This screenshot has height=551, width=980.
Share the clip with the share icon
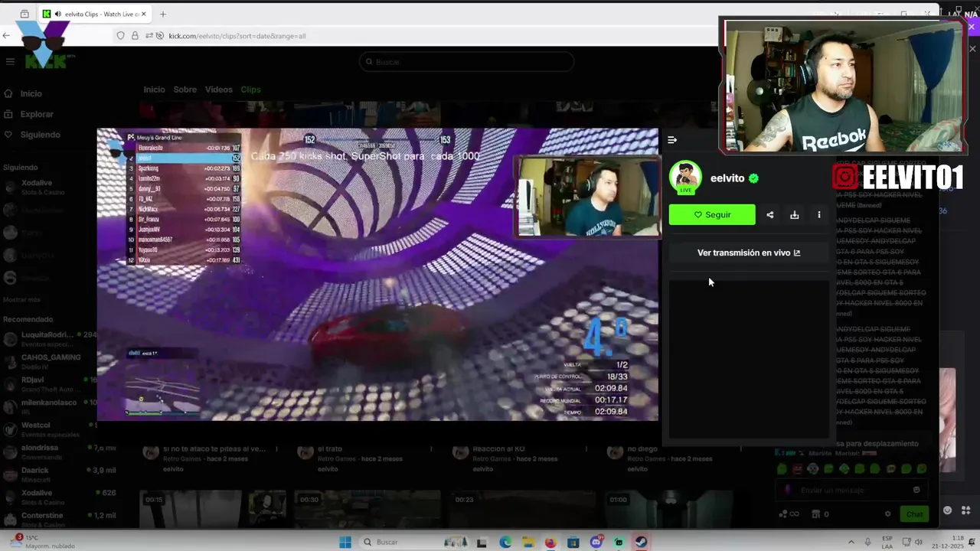tap(769, 215)
